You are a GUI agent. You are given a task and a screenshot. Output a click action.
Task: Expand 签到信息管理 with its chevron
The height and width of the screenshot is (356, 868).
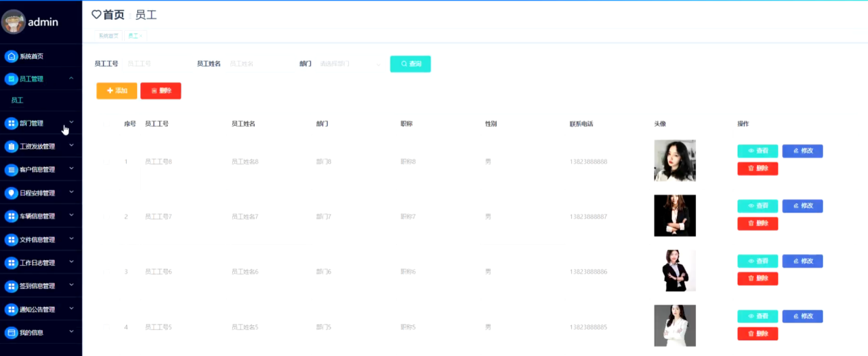[x=71, y=285]
